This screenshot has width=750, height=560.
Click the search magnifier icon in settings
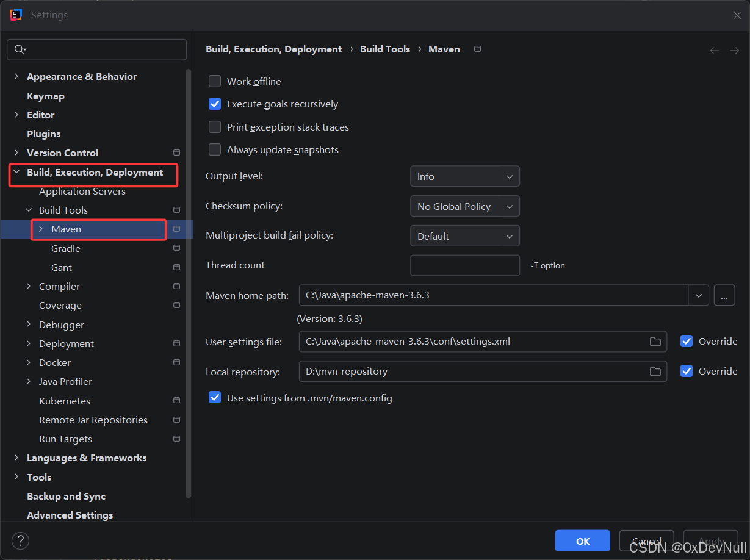(18, 49)
